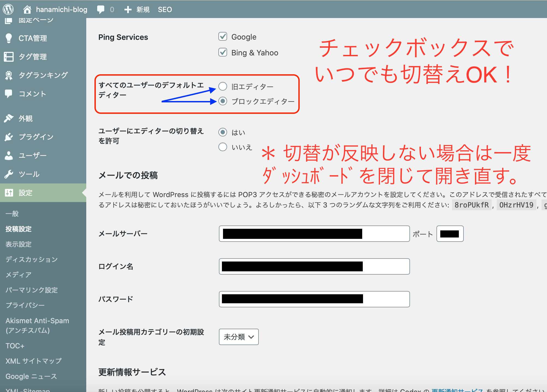The width and height of the screenshot is (547, 392).
Task: Select the 旧エディター radio button
Action: tap(223, 86)
